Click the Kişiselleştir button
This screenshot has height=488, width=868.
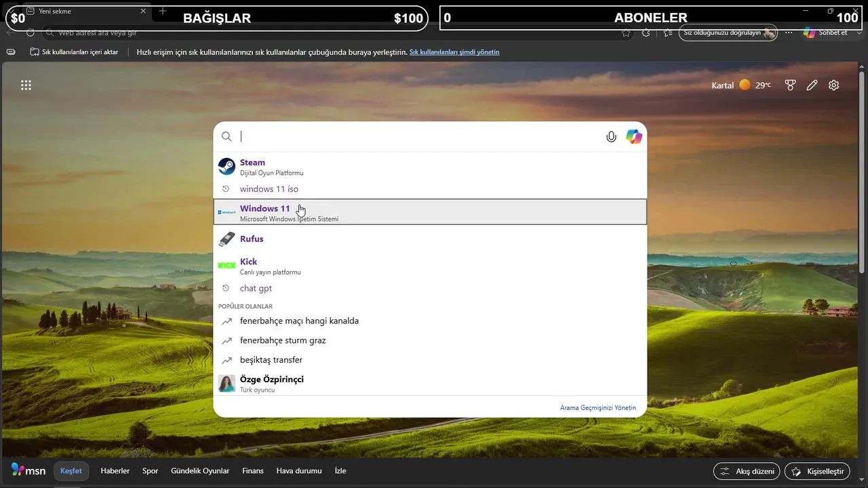tap(817, 471)
